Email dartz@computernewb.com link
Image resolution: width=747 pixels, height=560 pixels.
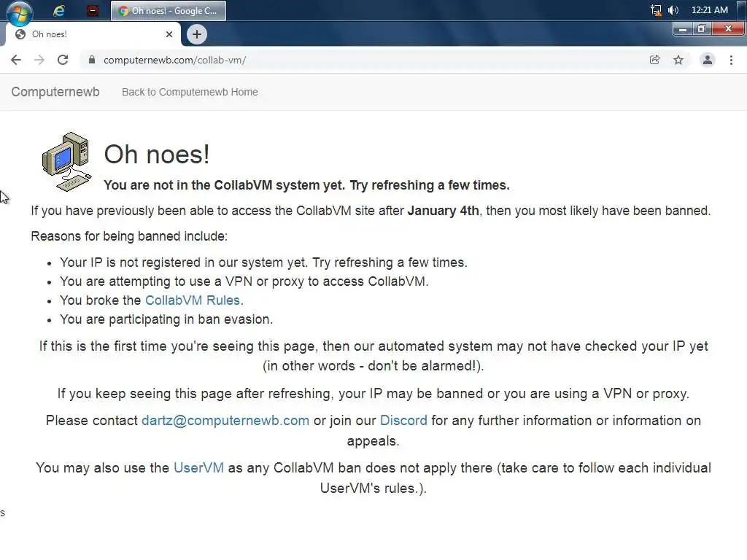[225, 421]
